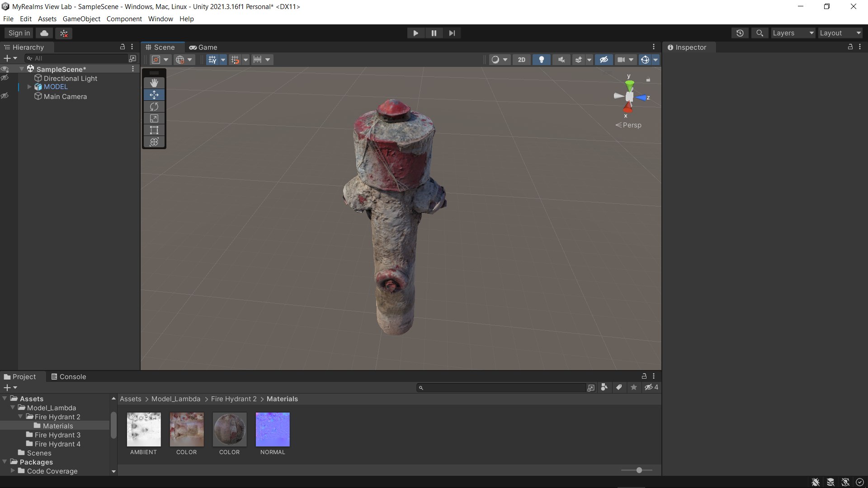Select the Rotate tool

(154, 107)
